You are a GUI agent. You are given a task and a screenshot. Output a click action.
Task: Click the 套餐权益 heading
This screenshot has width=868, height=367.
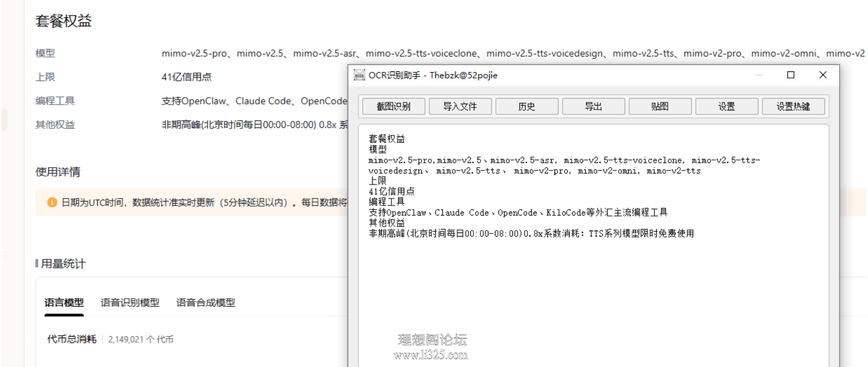point(64,21)
